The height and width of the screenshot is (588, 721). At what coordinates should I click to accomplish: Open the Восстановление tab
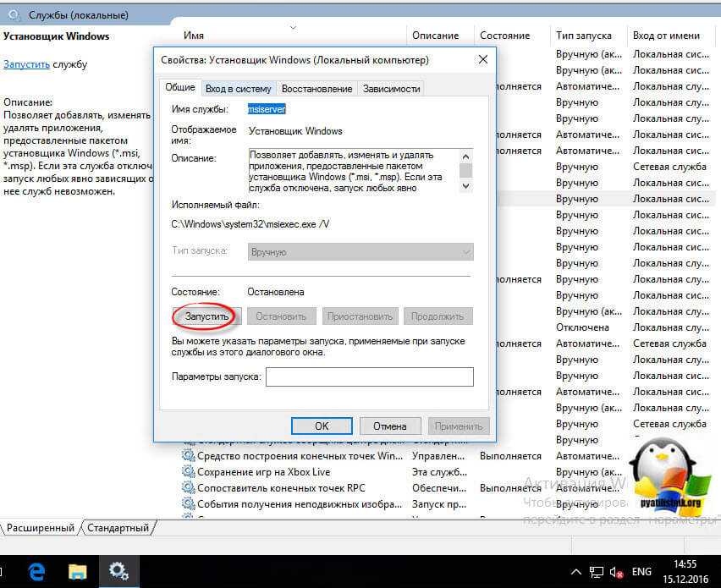tap(316, 89)
